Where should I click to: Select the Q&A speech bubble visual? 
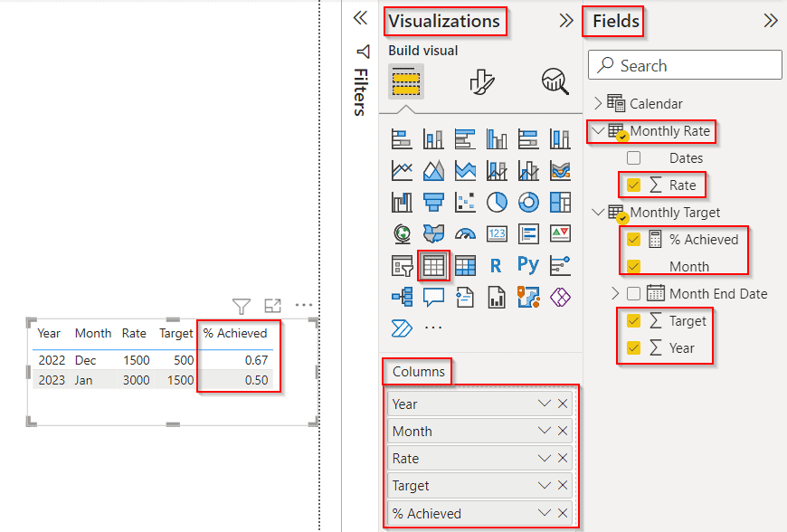click(433, 297)
